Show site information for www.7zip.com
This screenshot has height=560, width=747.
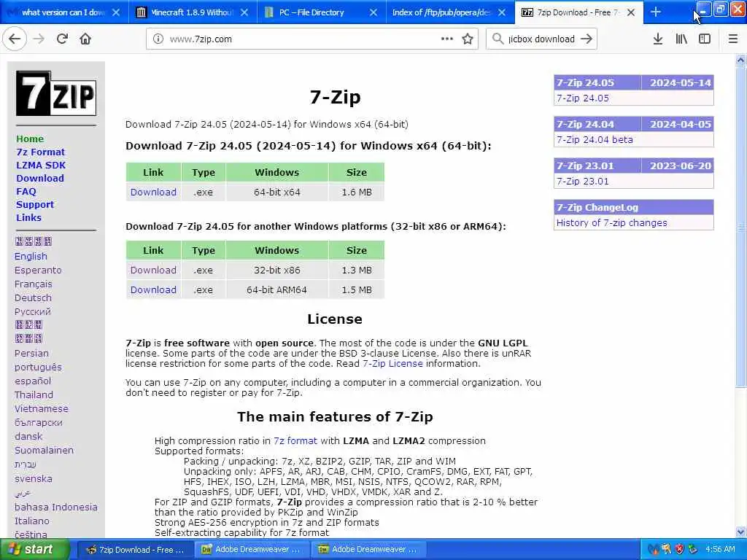coord(158,39)
